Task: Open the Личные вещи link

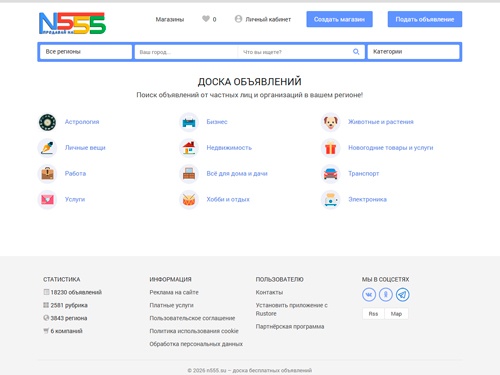Action: (x=85, y=148)
